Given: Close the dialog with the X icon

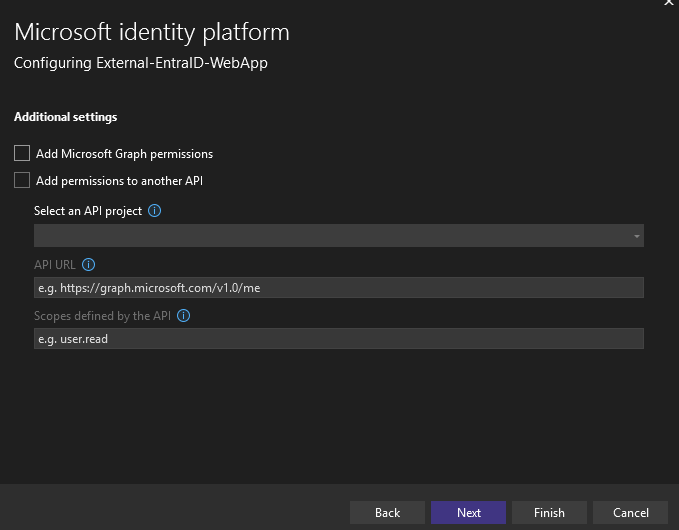Looking at the screenshot, I should pos(669,2).
